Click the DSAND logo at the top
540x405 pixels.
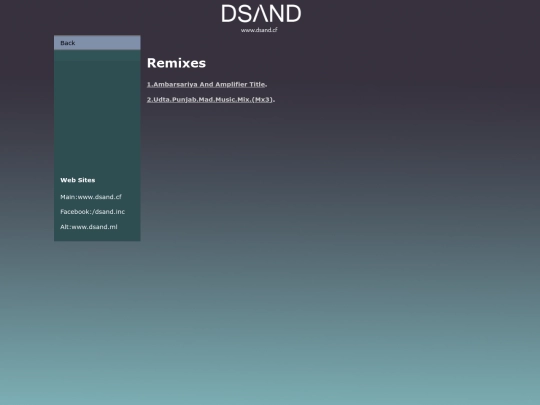point(261,14)
